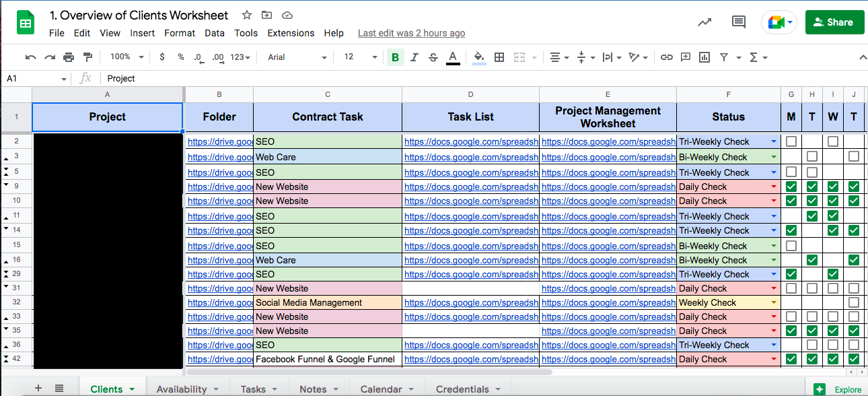Switch to the Availability sheet tab
This screenshot has height=396, width=868.
[x=188, y=389]
